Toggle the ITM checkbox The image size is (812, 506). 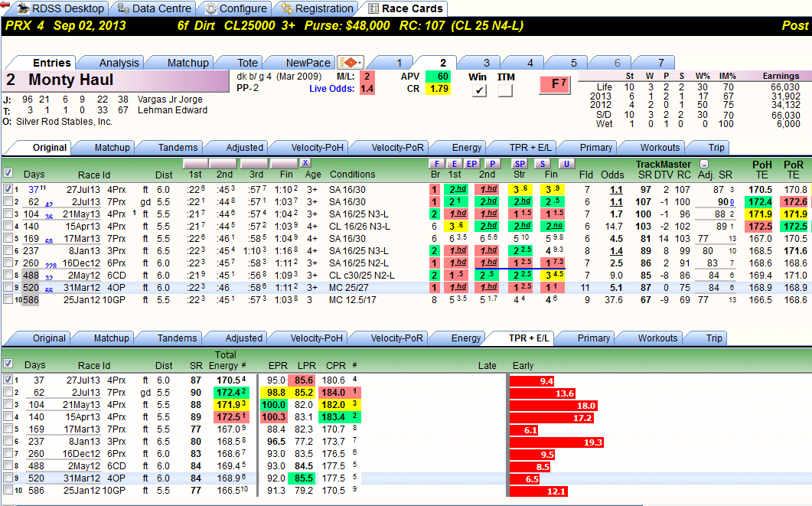tap(505, 90)
